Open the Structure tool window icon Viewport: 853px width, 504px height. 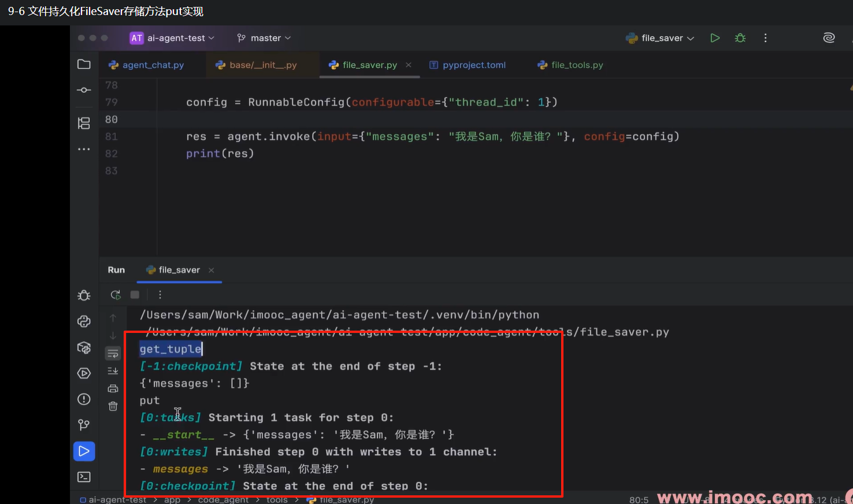pos(84,123)
